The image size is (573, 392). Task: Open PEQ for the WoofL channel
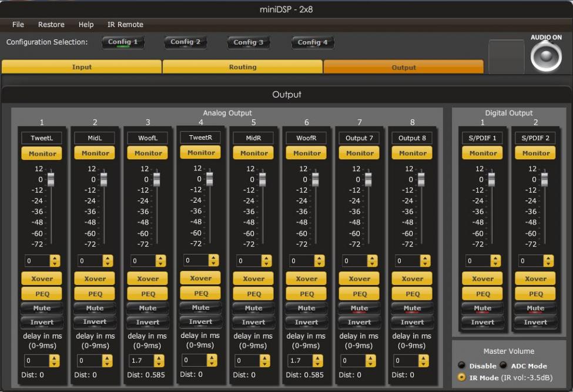[148, 294]
